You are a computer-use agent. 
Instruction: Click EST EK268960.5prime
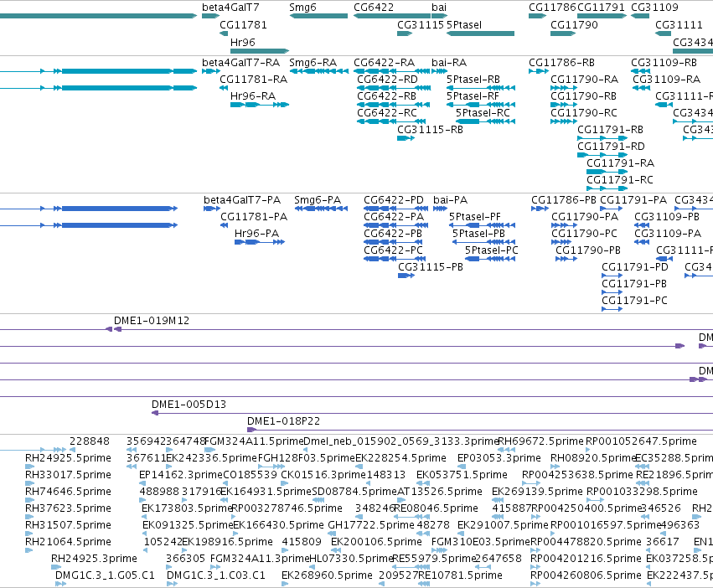[327, 575]
